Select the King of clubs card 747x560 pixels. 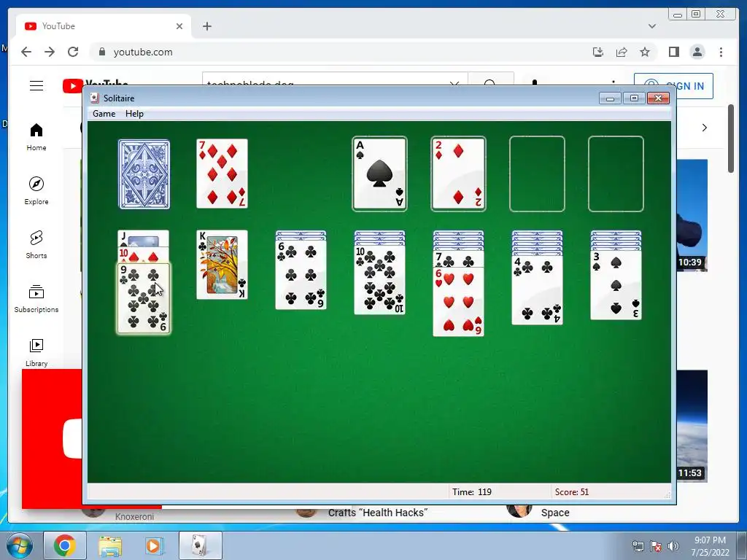tap(222, 265)
